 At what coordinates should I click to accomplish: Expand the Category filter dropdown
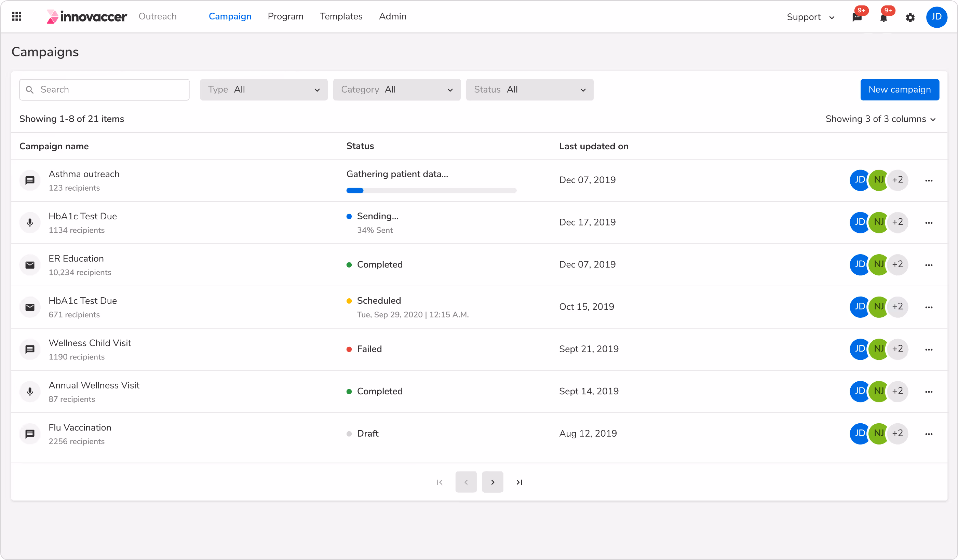(x=396, y=90)
